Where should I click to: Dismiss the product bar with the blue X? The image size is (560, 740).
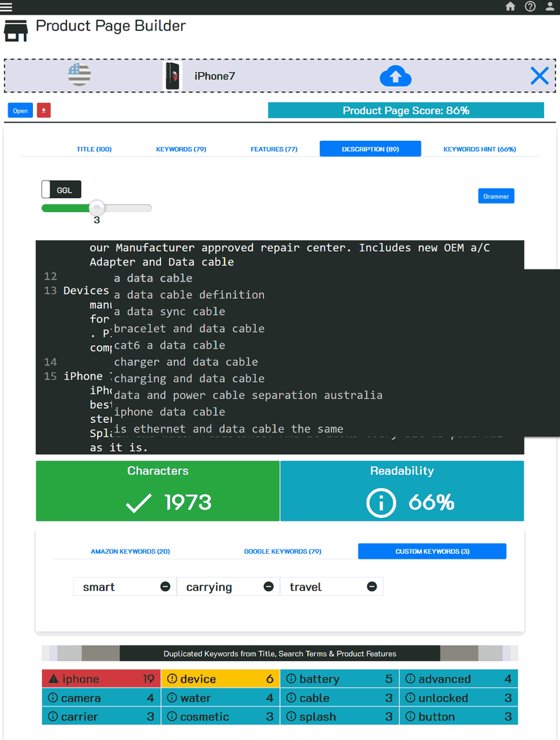click(539, 76)
